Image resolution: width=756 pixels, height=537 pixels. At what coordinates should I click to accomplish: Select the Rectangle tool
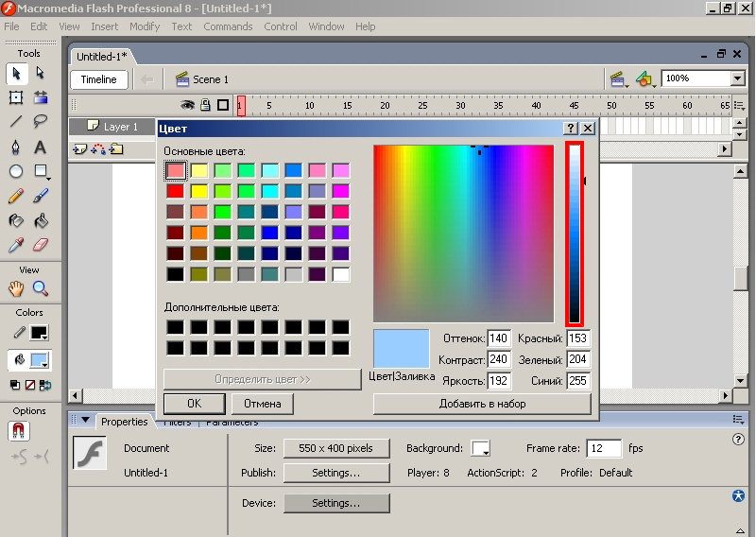pos(41,171)
